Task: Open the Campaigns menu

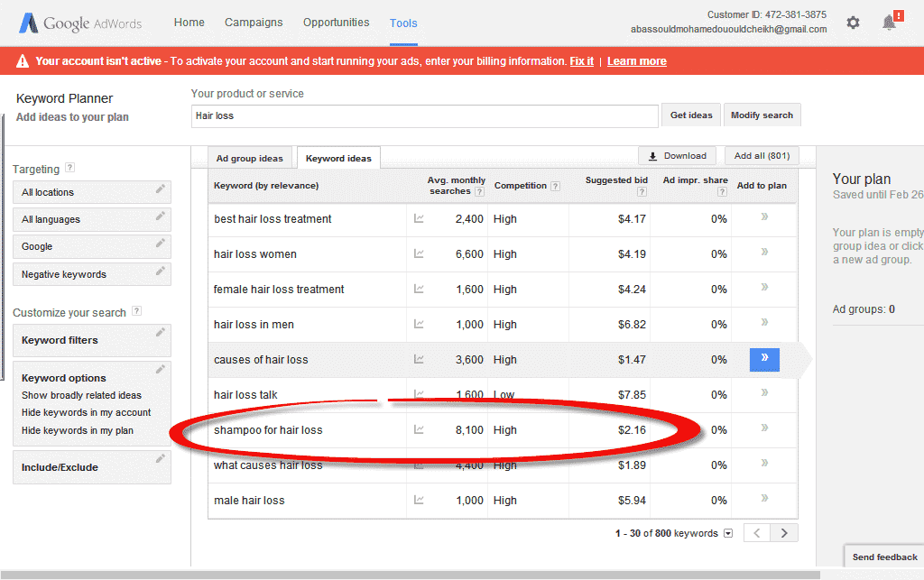Action: click(254, 23)
